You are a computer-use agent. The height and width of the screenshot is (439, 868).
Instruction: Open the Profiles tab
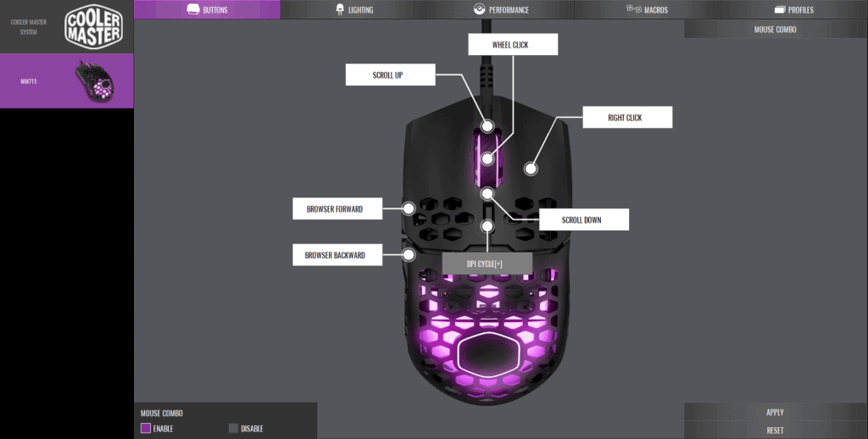(793, 9)
